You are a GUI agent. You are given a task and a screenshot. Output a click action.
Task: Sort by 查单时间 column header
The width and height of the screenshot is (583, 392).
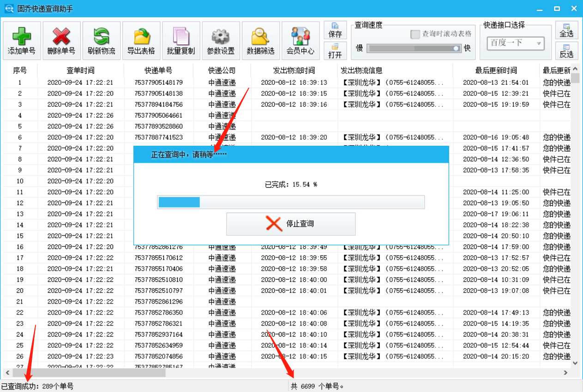(x=80, y=71)
